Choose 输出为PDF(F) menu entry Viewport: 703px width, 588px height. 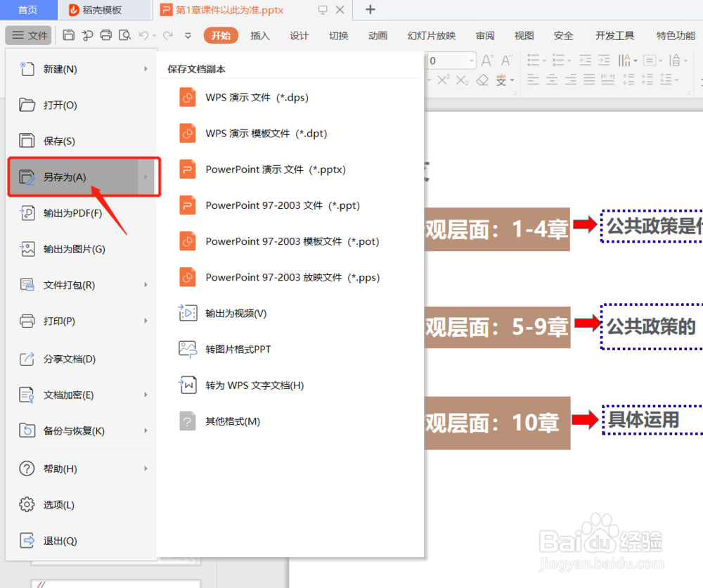click(x=82, y=212)
